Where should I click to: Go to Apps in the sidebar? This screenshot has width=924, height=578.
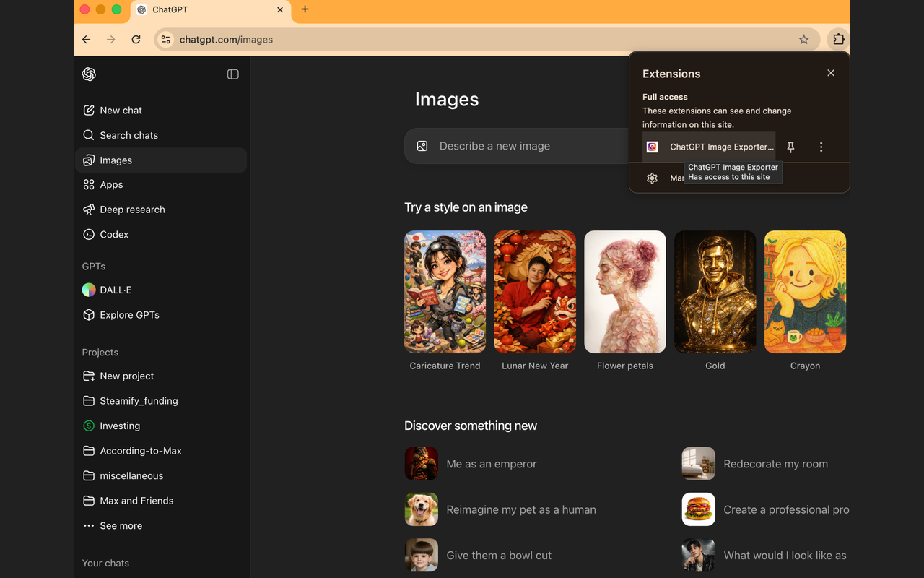(x=161, y=185)
